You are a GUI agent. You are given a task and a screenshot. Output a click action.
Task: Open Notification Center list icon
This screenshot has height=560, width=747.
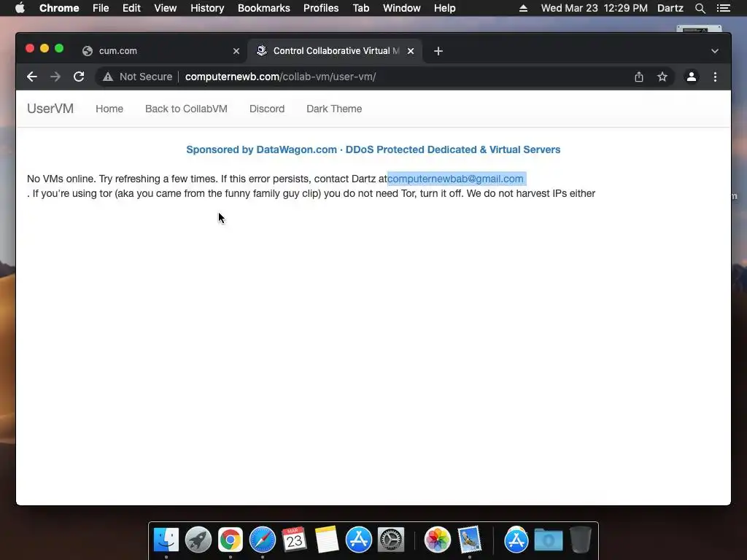(x=724, y=8)
